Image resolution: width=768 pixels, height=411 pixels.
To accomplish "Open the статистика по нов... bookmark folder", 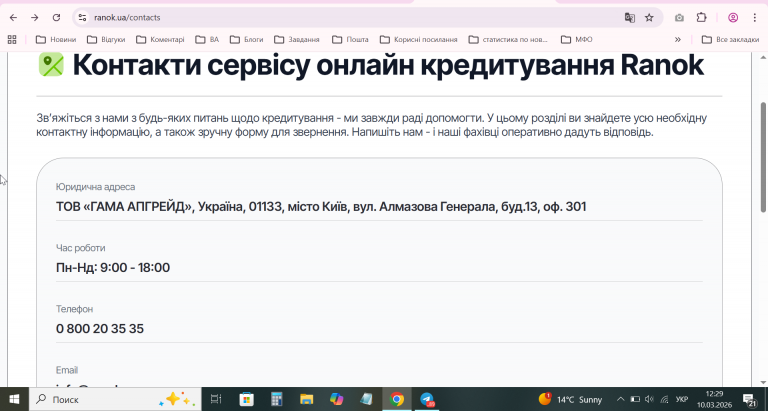I will coord(508,39).
